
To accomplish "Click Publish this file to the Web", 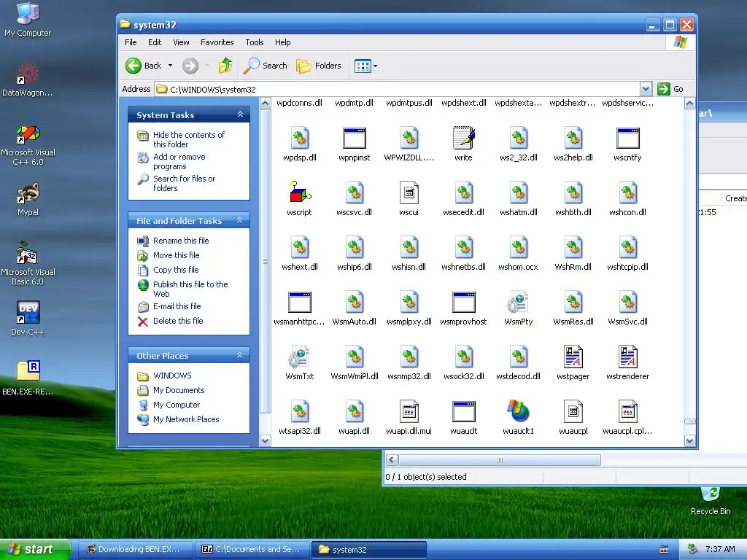I will [x=190, y=289].
